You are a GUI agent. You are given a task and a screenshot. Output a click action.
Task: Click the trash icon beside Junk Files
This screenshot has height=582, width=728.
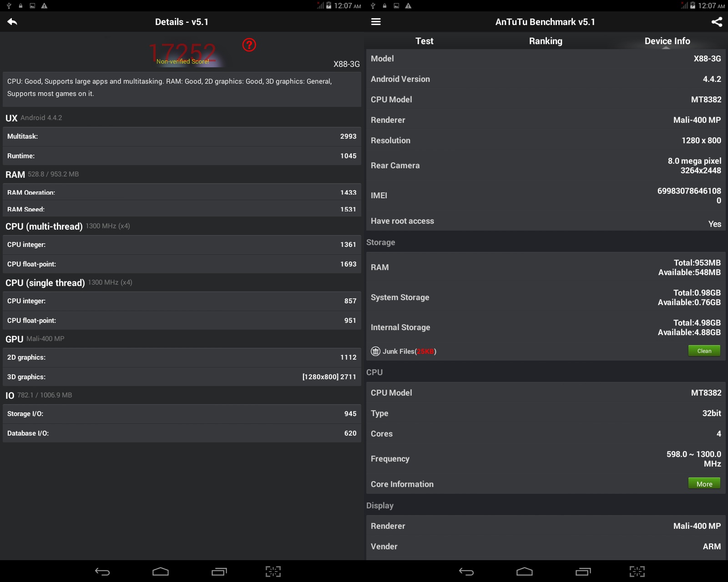(375, 351)
